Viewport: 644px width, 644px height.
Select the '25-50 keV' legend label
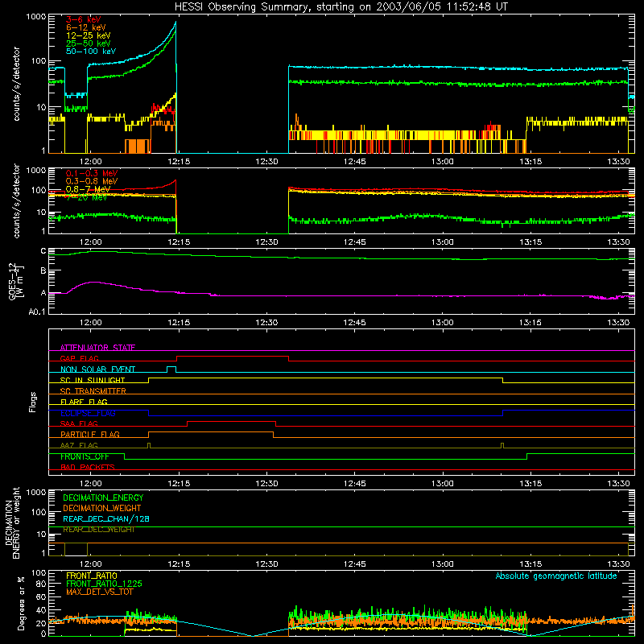pyautogui.click(x=89, y=43)
